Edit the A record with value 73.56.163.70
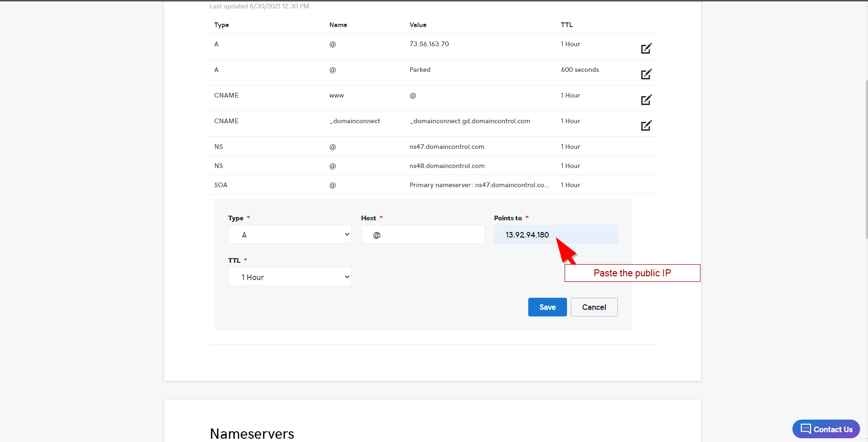868x442 pixels. click(646, 49)
